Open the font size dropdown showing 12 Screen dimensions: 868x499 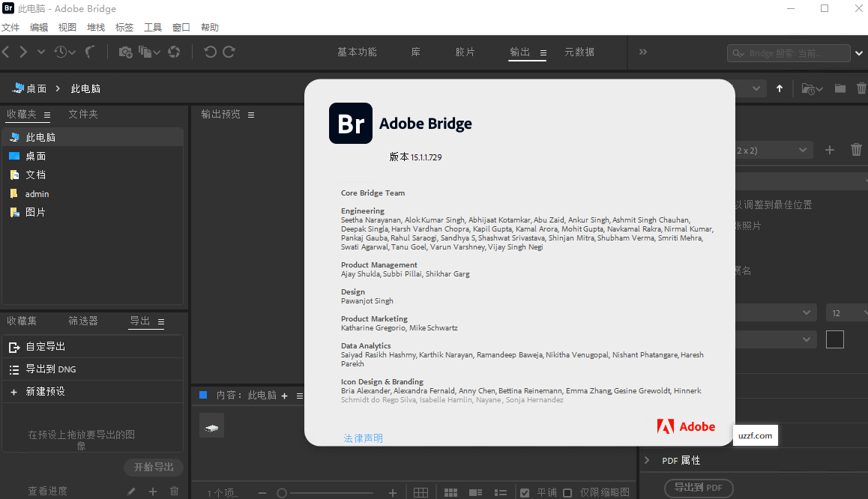[846, 312]
